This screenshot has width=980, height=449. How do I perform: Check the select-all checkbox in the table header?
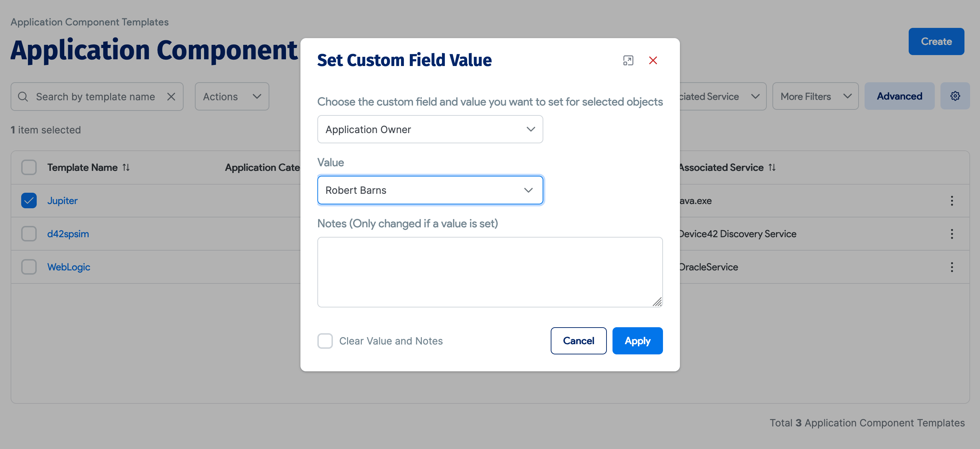pos(29,167)
